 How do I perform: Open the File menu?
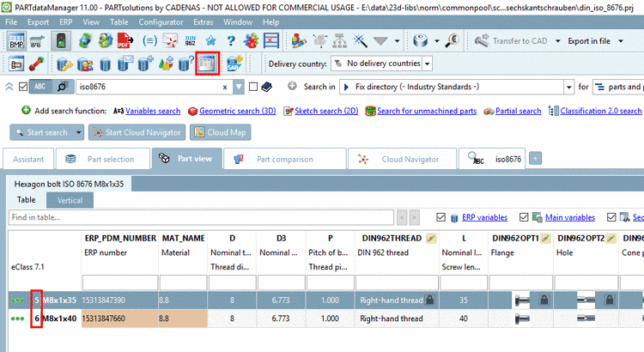point(11,22)
